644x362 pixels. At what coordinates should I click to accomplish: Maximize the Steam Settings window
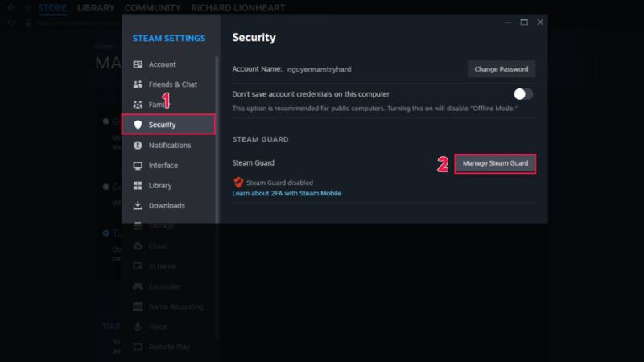(524, 23)
